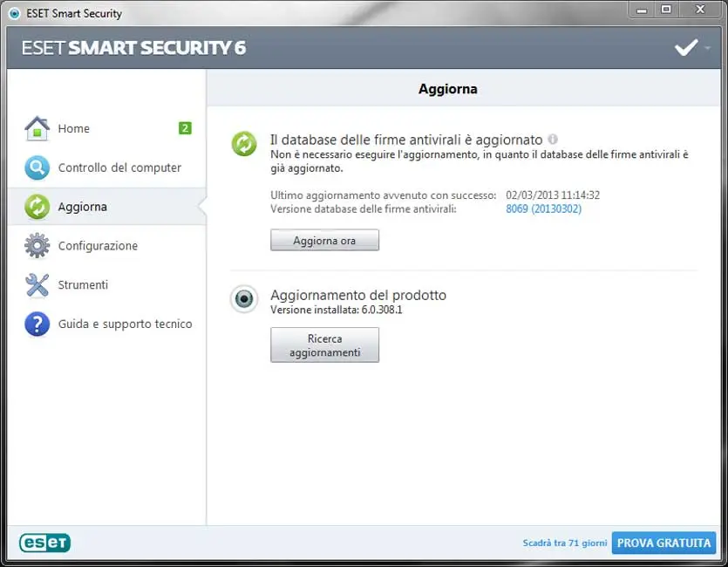The height and width of the screenshot is (567, 728).
Task: Click the green 2 notification badge
Action: point(185,128)
